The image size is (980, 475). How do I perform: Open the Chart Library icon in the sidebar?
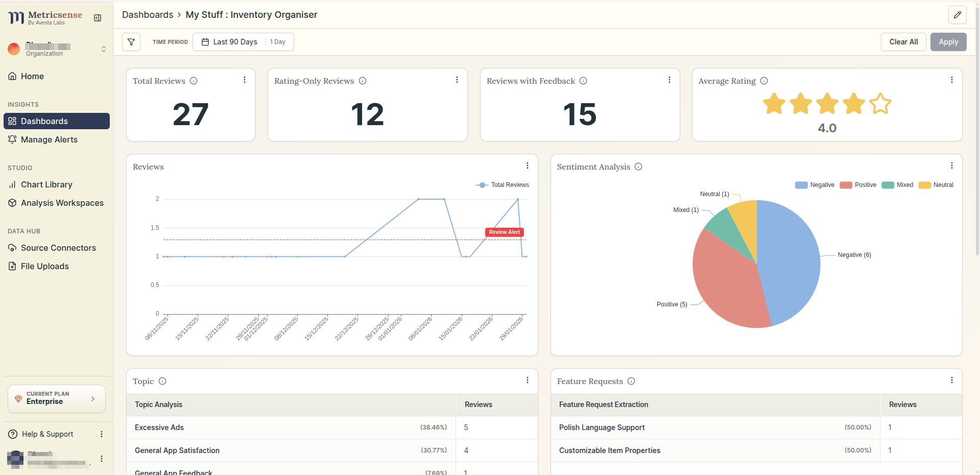pyautogui.click(x=12, y=184)
